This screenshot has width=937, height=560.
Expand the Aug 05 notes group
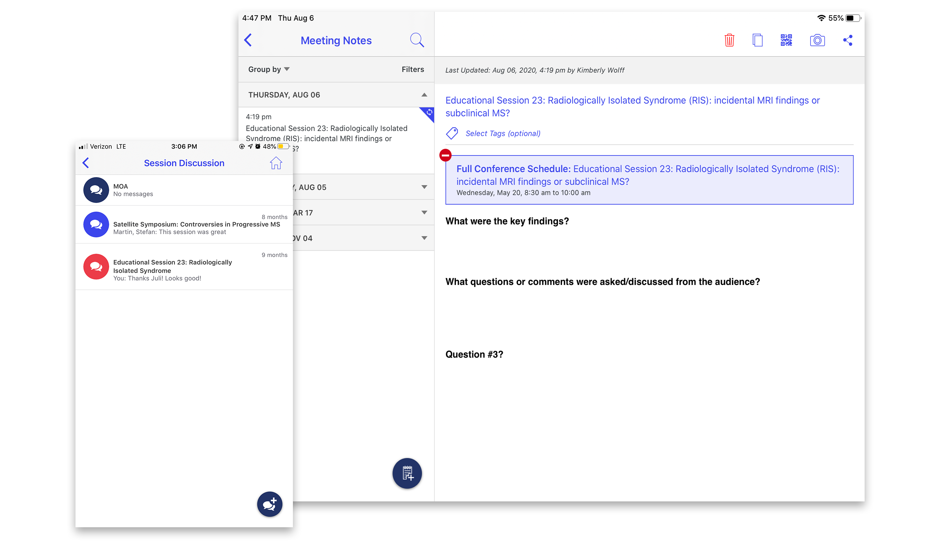tap(364, 187)
